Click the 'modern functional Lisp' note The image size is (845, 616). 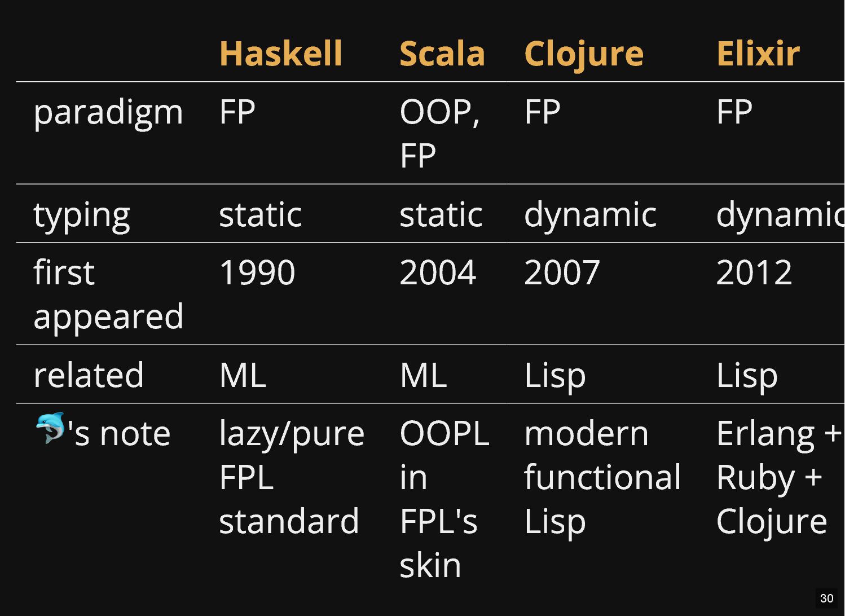602,477
